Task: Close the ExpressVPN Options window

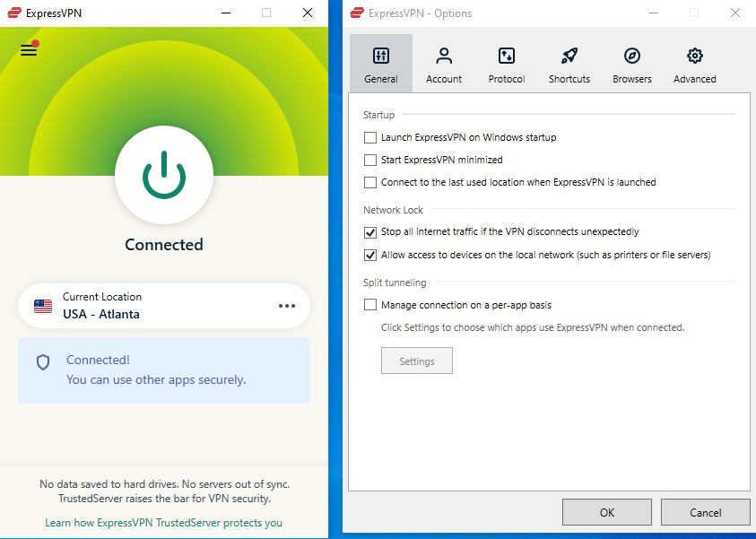Action: pyautogui.click(x=735, y=13)
